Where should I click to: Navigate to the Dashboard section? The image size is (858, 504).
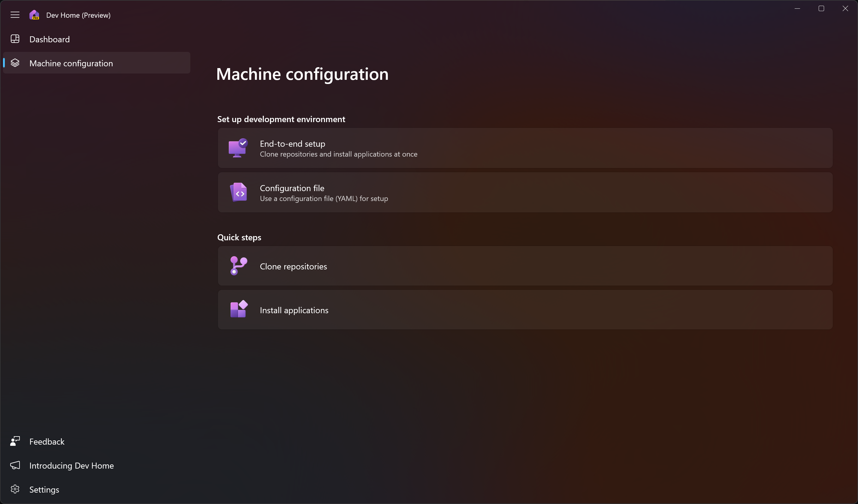click(x=49, y=39)
